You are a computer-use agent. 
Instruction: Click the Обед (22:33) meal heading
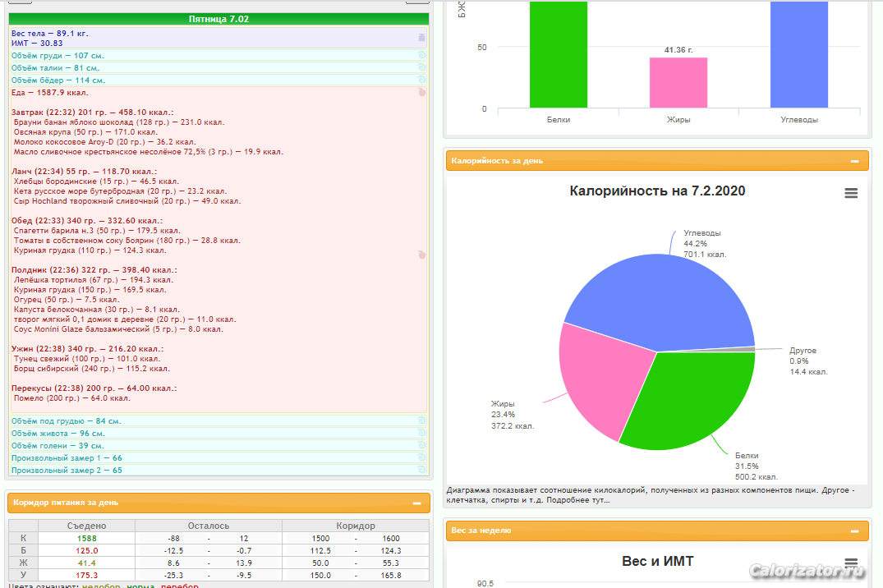point(87,221)
